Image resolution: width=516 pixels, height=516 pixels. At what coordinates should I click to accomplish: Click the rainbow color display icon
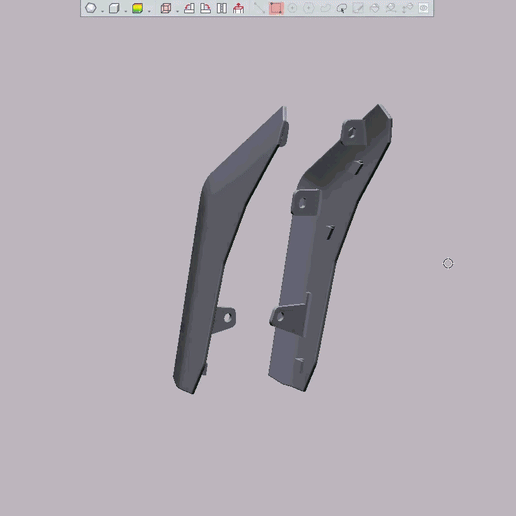[x=137, y=8]
